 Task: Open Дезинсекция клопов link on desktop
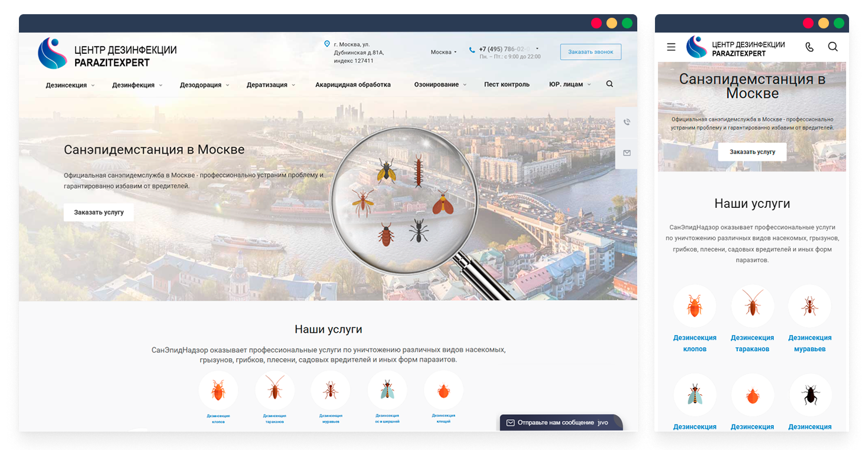218,419
